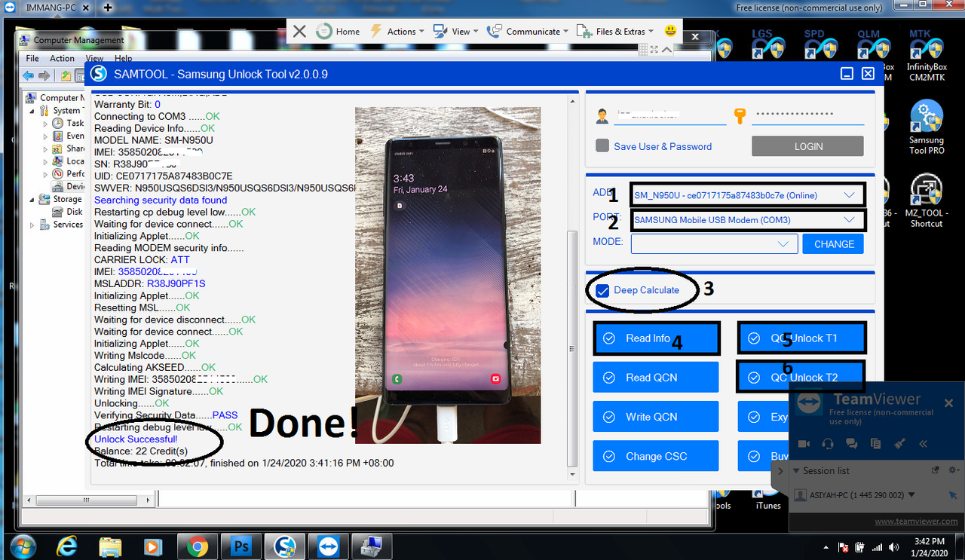
Task: Expand the ASIYAH-PC session dropdown arrow
Action: tap(912, 495)
